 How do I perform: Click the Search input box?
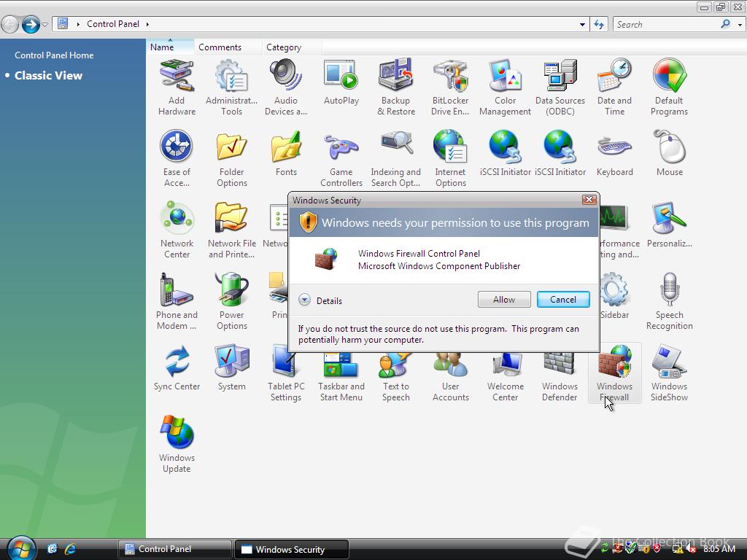pyautogui.click(x=667, y=24)
